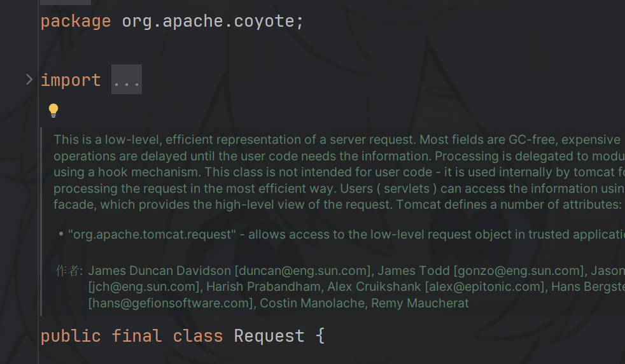
Task: Click the public modifier keyword
Action: pyautogui.click(x=71, y=335)
